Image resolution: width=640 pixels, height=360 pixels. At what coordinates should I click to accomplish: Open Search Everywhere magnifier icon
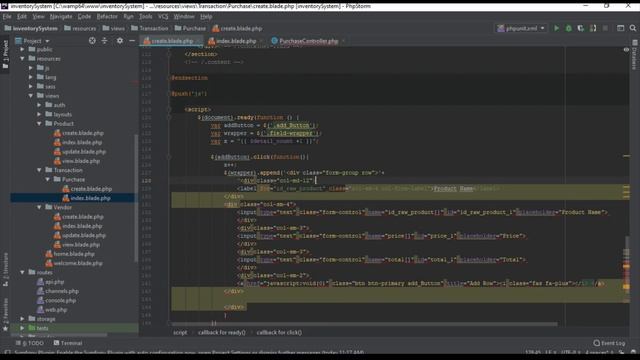633,28
